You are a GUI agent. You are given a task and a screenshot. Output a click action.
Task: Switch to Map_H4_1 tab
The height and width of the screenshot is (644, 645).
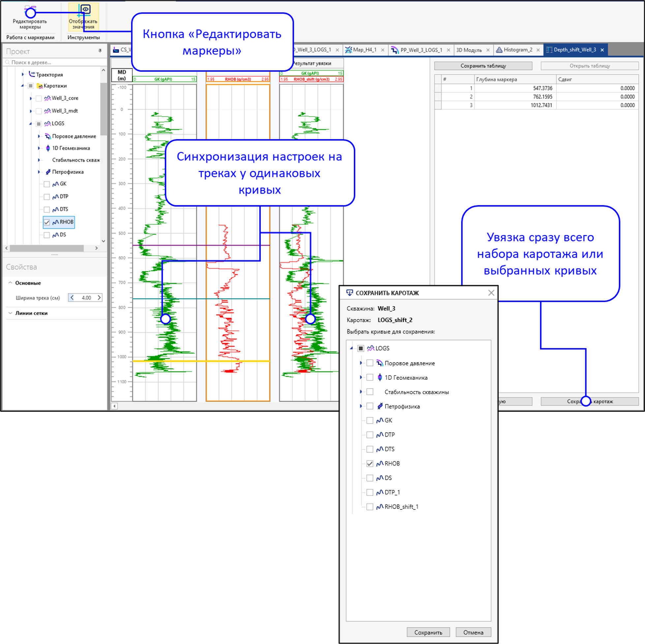365,50
